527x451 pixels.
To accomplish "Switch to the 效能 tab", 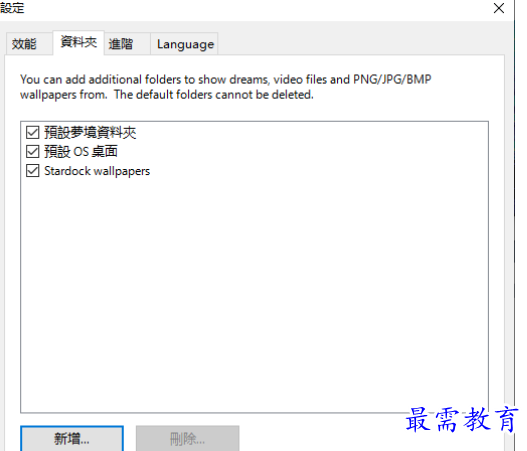I will (x=29, y=44).
